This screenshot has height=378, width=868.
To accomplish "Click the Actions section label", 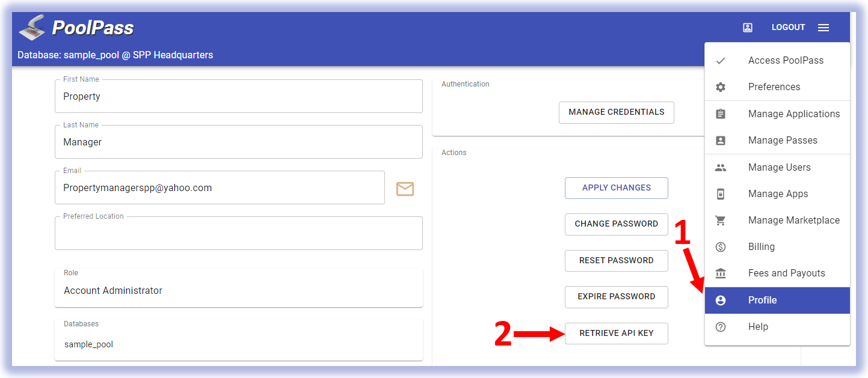I will (454, 153).
